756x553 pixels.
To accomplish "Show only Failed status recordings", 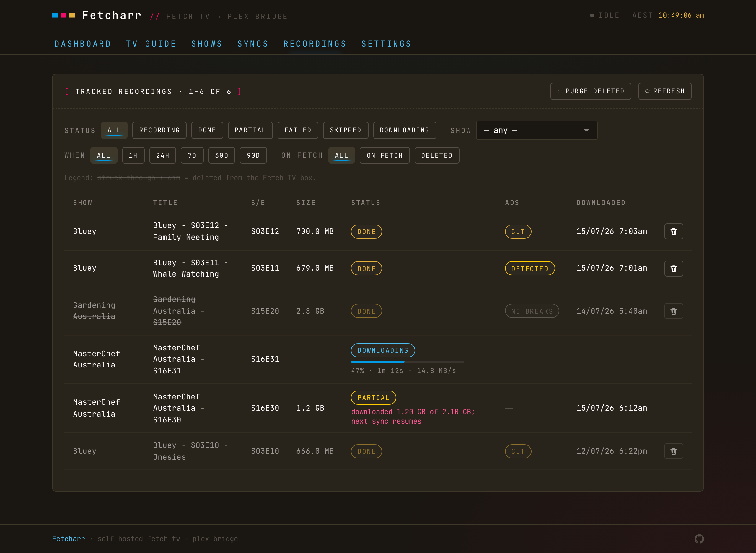I will [x=297, y=130].
